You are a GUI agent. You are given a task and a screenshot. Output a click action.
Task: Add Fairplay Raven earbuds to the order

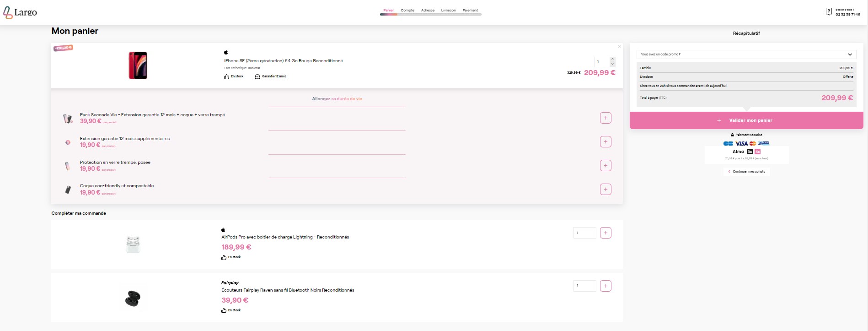pos(605,286)
